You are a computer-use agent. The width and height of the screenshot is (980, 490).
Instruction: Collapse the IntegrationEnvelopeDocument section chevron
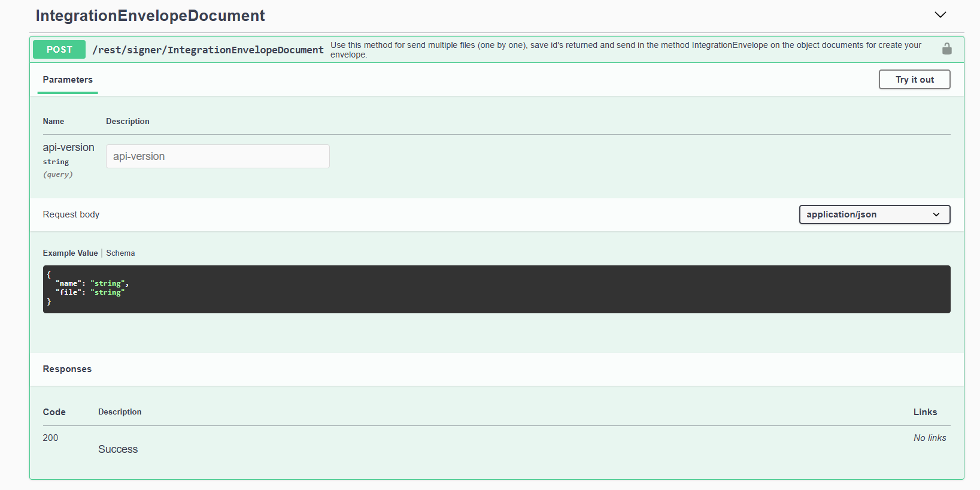[940, 15]
